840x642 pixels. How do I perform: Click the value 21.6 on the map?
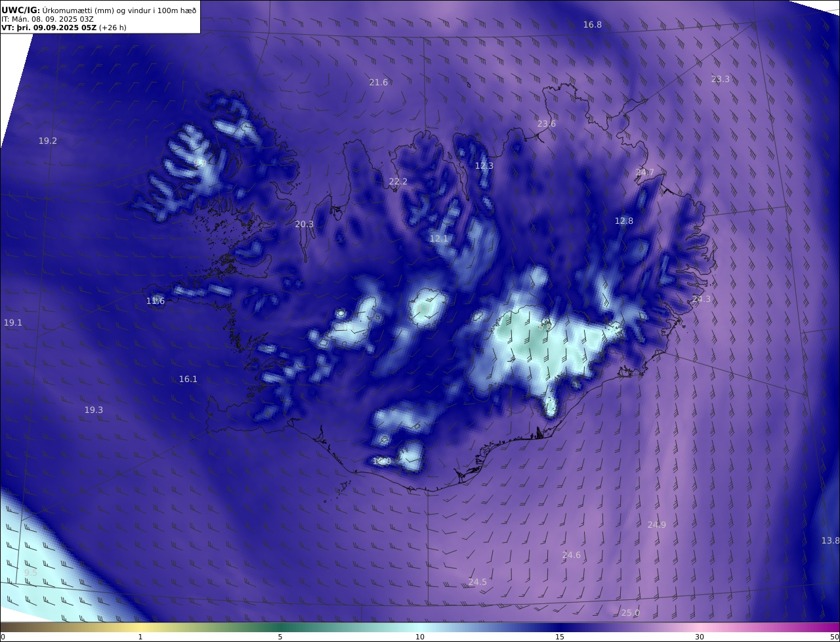click(x=379, y=82)
